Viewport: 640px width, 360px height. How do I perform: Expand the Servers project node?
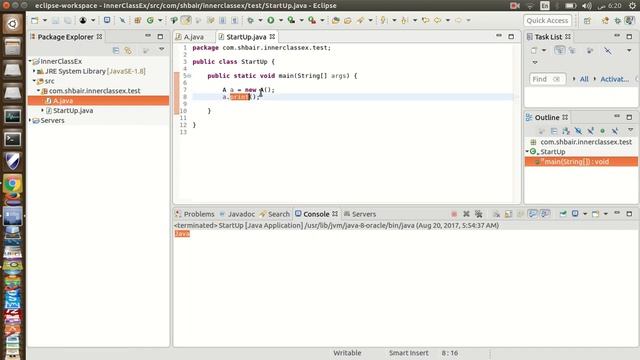point(30,120)
